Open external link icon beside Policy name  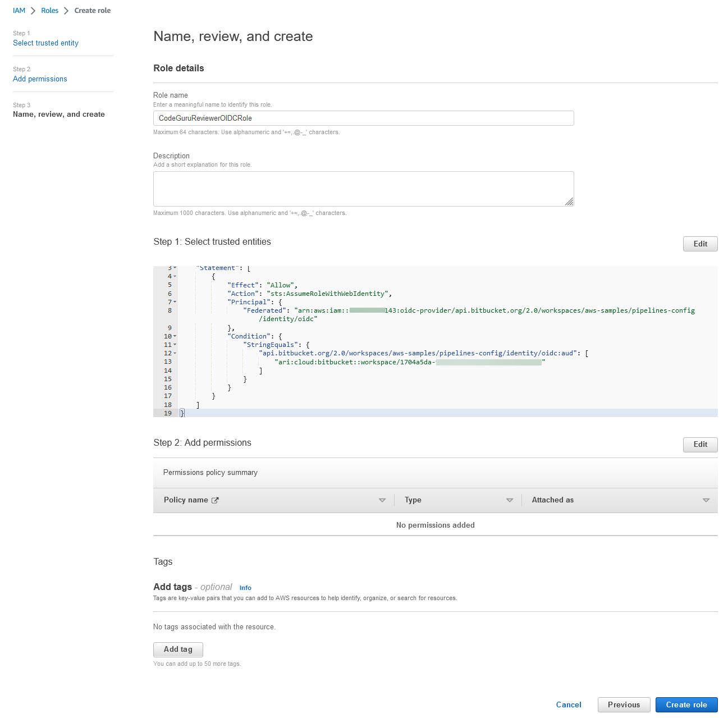coord(215,500)
